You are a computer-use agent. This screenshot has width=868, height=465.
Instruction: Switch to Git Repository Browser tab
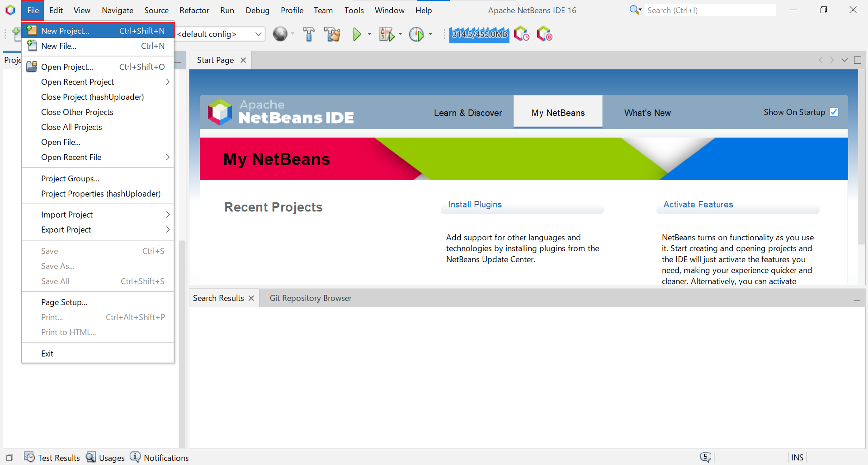[310, 298]
